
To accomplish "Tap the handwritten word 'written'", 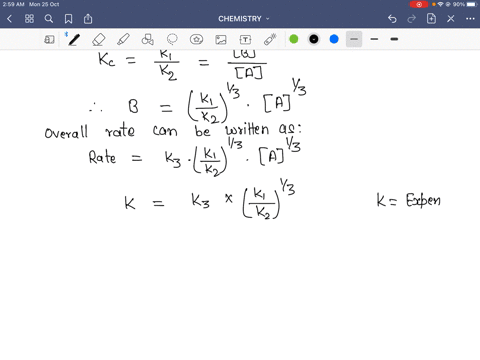I will coord(247,129).
